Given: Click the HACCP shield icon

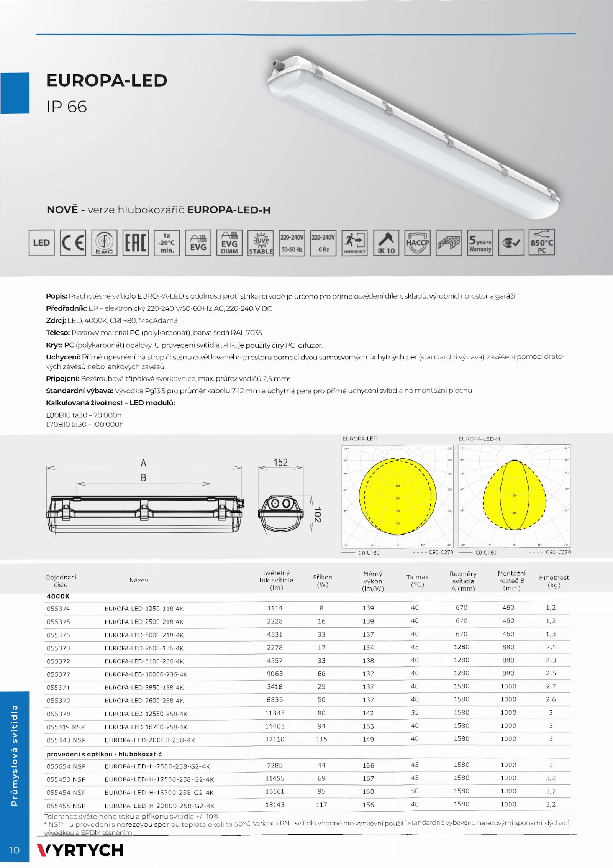Looking at the screenshot, I should pyautogui.click(x=418, y=243).
